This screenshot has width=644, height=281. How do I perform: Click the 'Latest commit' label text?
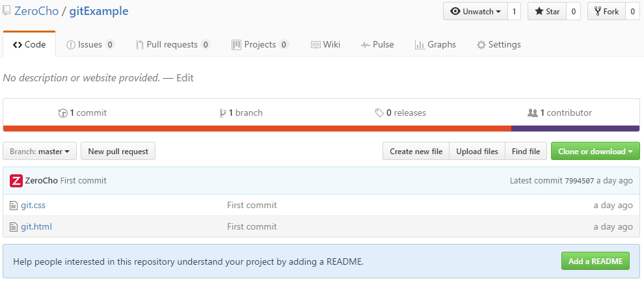click(x=536, y=180)
